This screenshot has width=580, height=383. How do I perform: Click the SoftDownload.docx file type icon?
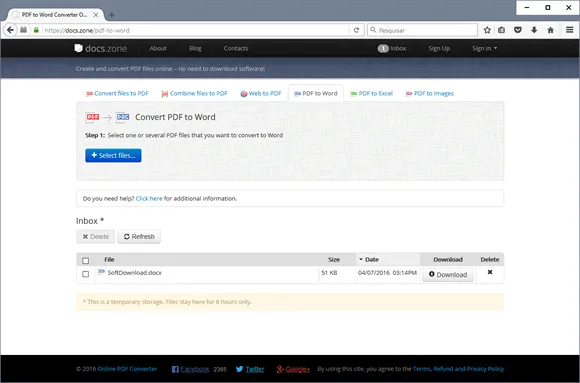click(x=101, y=272)
